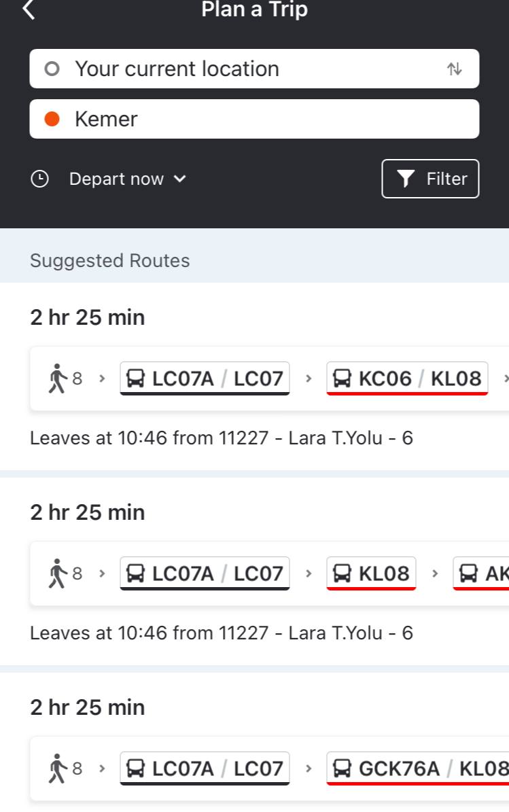Tap the partially visible AK bus chip
This screenshot has height=812, width=509.
point(481,573)
